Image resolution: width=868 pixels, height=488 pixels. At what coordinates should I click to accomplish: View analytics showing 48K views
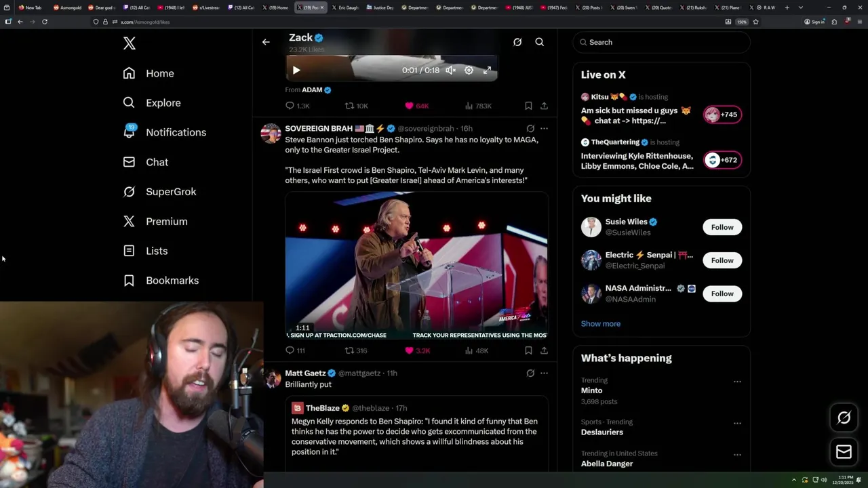477,350
